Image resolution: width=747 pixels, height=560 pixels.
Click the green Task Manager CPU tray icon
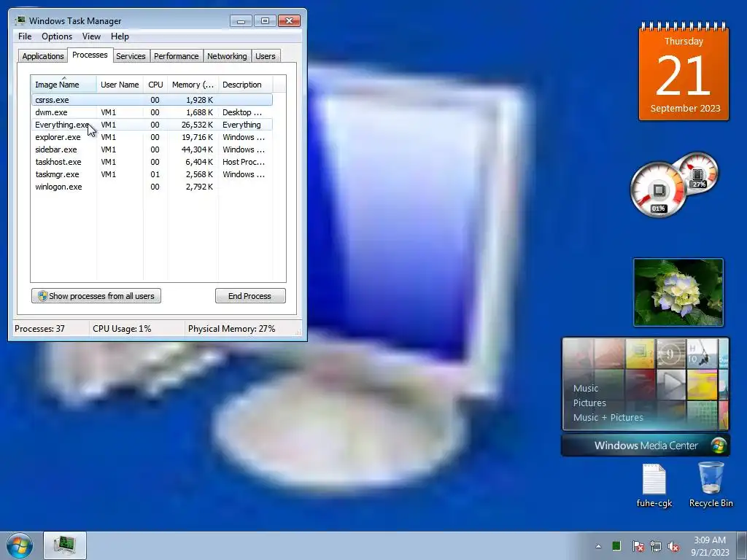tap(616, 545)
